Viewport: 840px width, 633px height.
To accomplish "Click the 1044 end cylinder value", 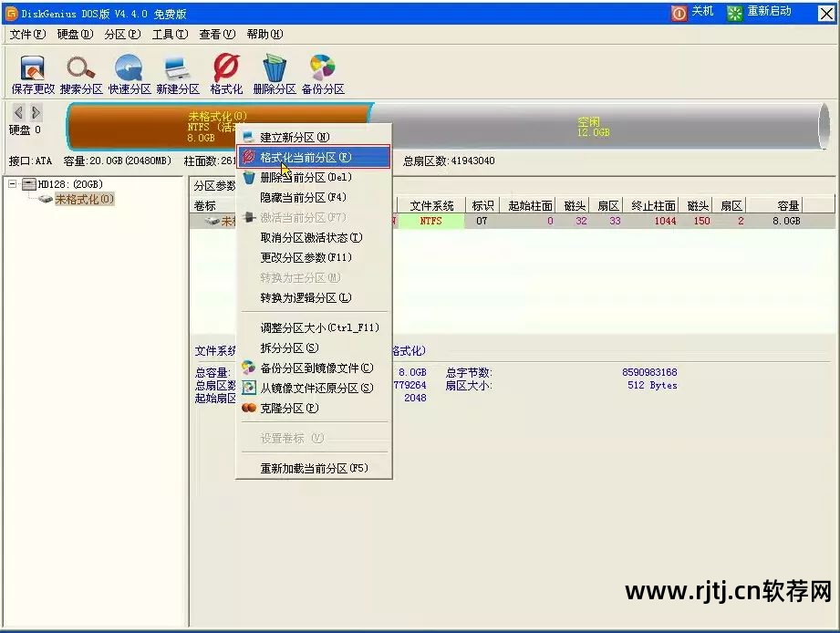I will point(666,221).
